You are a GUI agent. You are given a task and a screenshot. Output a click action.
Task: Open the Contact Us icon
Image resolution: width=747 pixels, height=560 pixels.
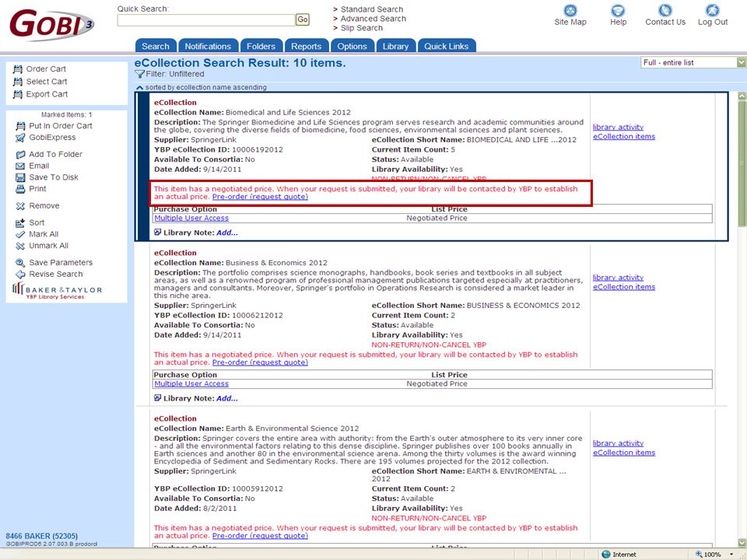click(665, 10)
